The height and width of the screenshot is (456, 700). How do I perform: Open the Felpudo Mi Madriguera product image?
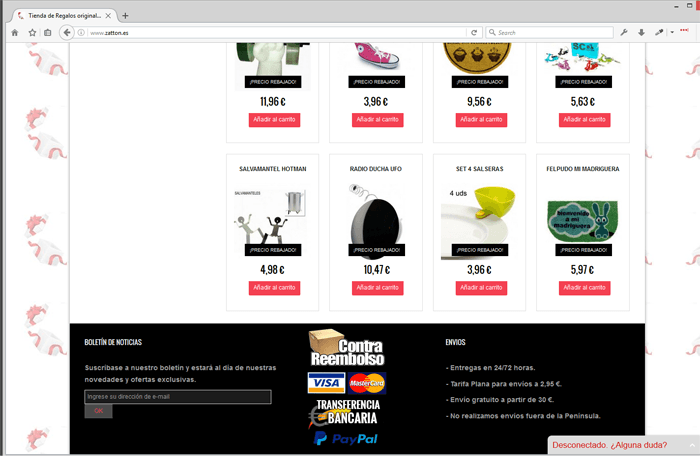click(x=583, y=222)
